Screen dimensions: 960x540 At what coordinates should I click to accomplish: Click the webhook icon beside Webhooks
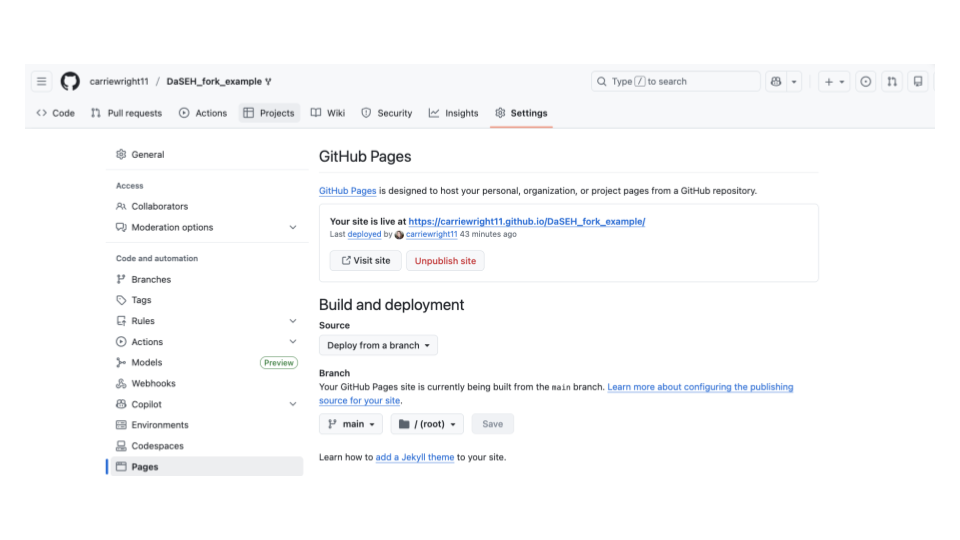[x=121, y=383]
